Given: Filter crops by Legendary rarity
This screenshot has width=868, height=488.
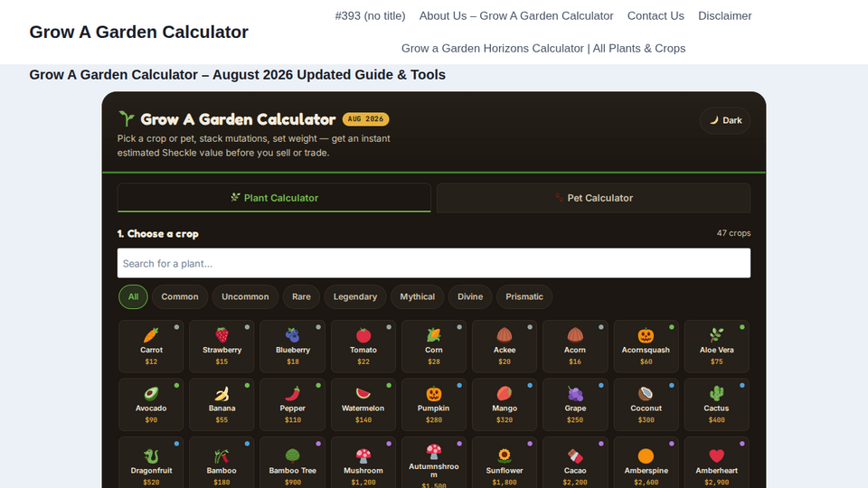Looking at the screenshot, I should 354,296.
